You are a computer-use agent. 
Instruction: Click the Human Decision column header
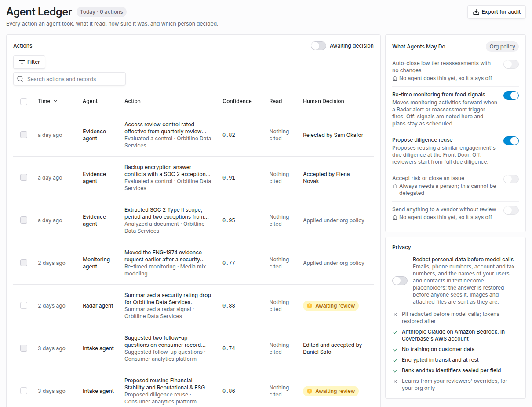324,101
